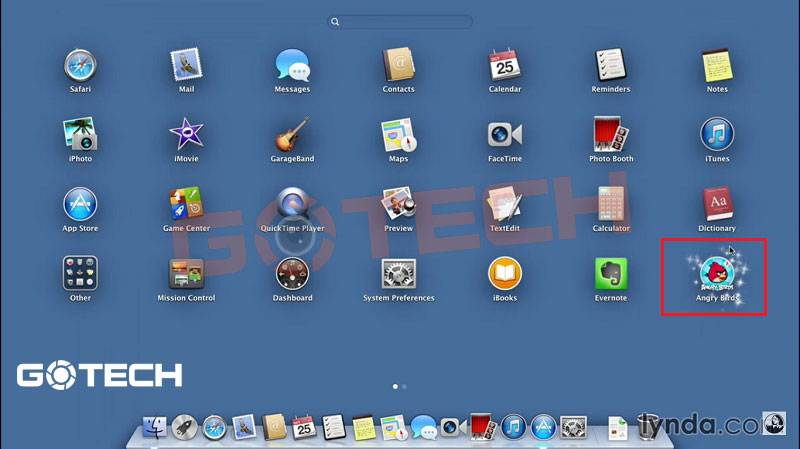Open Mail in the Launchpad grid

tap(186, 65)
